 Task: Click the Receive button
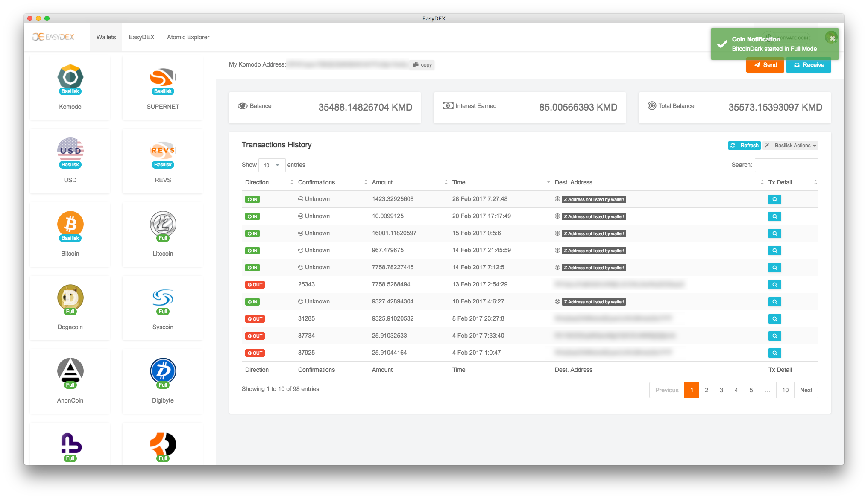click(809, 65)
